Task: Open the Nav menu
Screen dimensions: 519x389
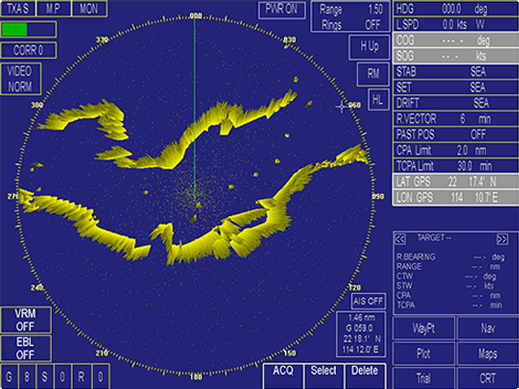Action: tap(488, 328)
